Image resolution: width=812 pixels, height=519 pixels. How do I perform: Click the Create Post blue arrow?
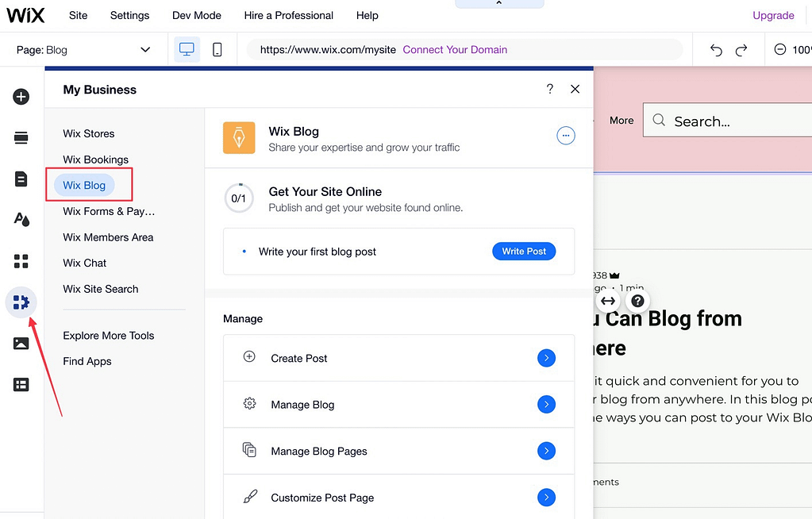click(546, 358)
